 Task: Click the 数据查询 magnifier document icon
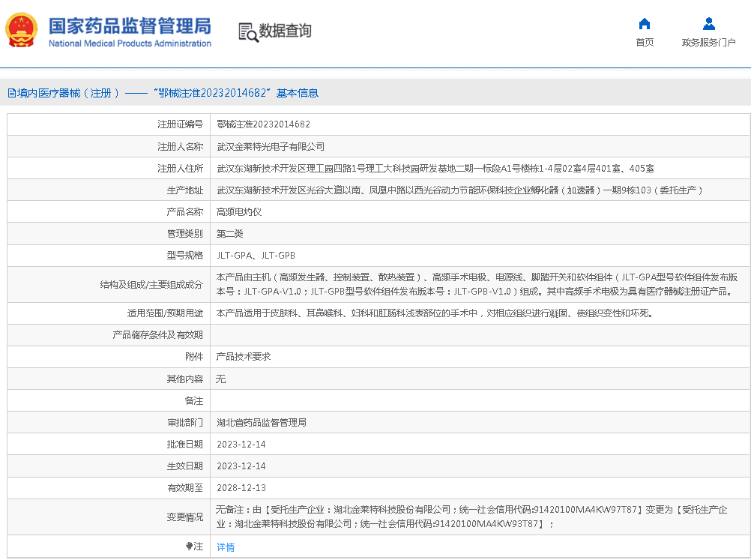[247, 31]
